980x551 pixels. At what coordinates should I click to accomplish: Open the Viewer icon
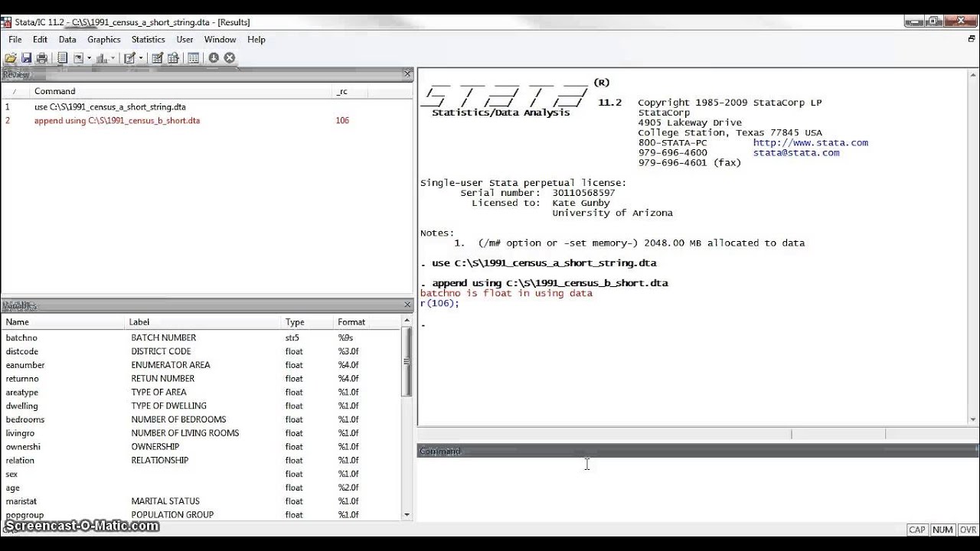[78, 58]
